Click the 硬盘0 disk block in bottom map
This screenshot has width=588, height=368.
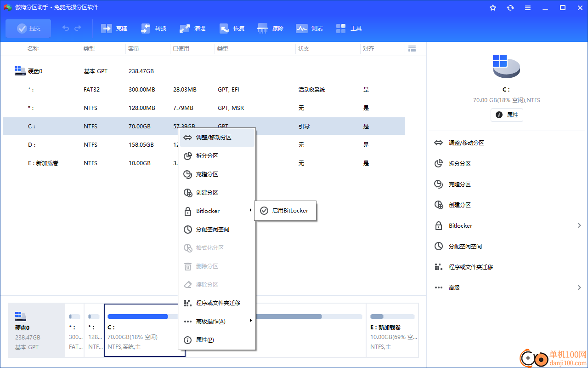coord(36,330)
